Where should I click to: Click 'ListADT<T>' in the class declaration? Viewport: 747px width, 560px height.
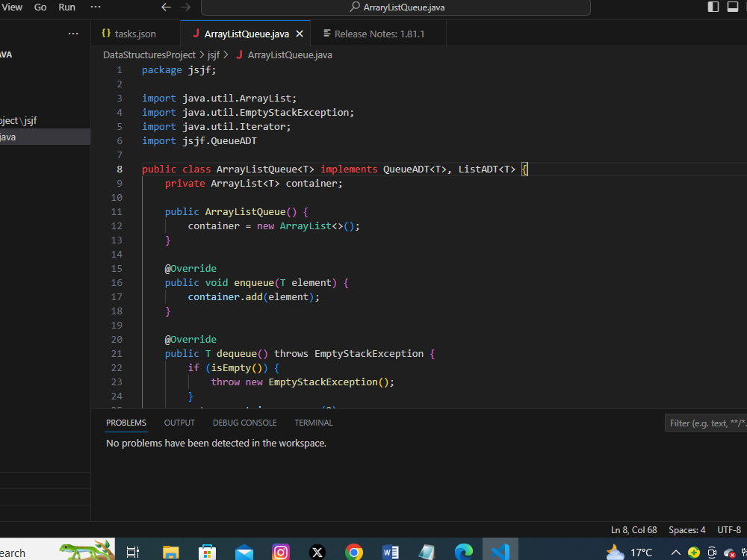[x=487, y=169]
